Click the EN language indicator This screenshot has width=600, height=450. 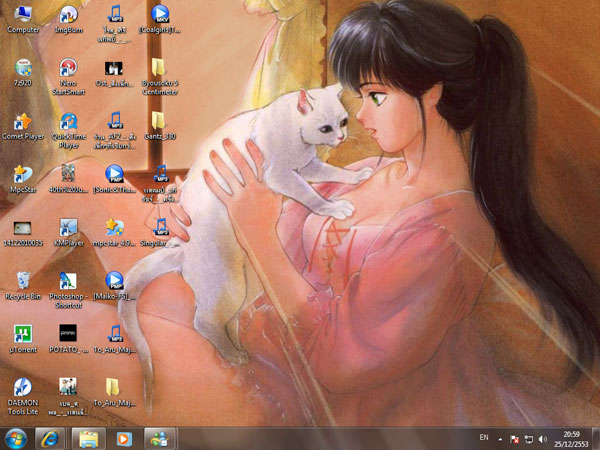pos(484,437)
